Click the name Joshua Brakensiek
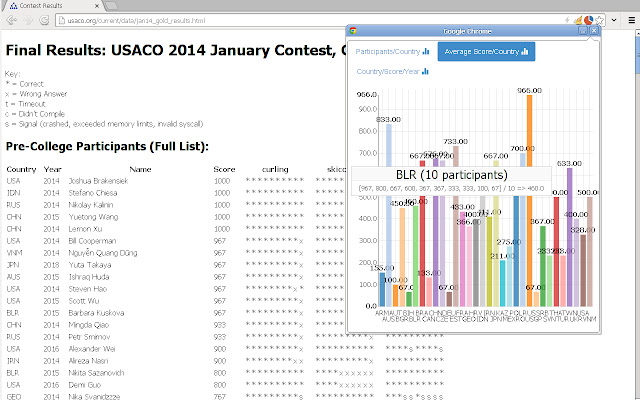Screen dimensions: 640x400 pyautogui.click(x=98, y=181)
